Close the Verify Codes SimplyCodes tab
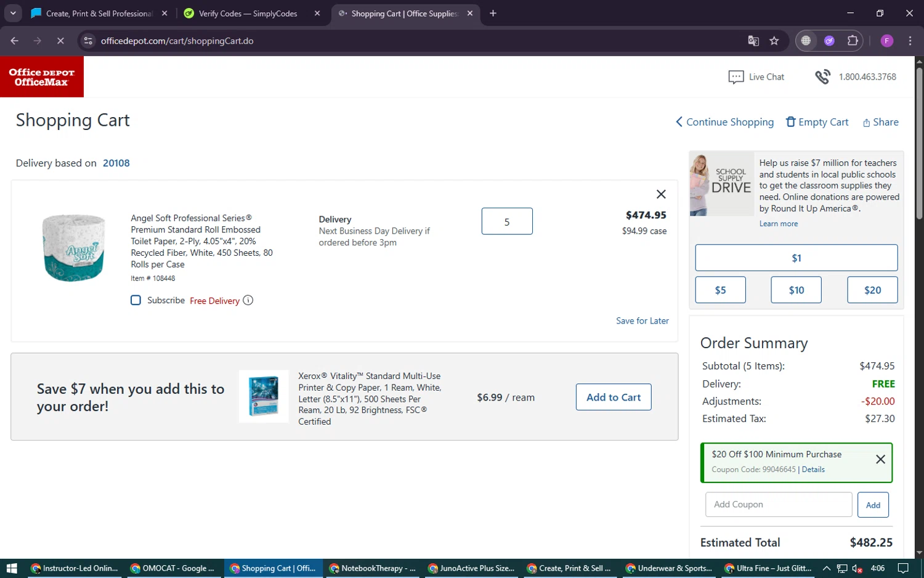The width and height of the screenshot is (924, 578). [x=317, y=13]
